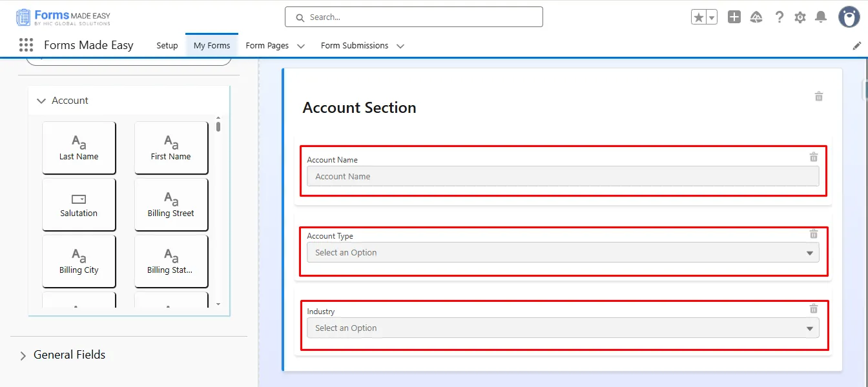Screen dimensions: 868x387
Task: Select the Salutation field tile
Action: (79, 204)
